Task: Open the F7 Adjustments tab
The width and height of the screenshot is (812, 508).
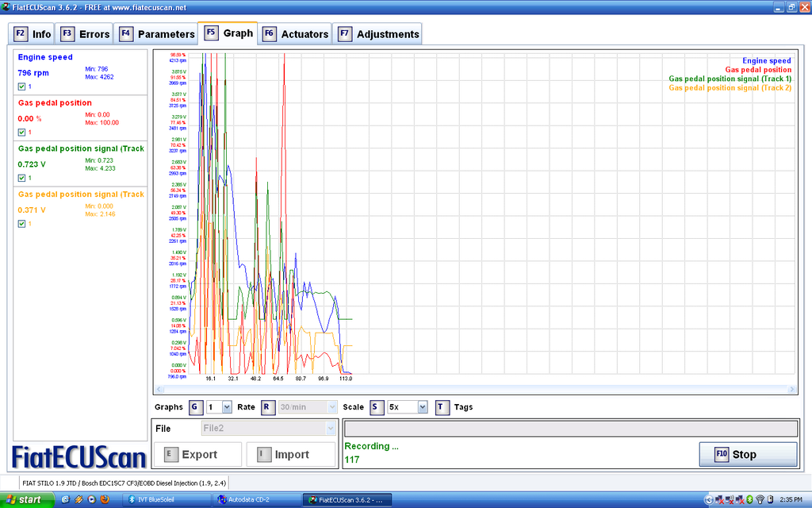Action: [377, 34]
